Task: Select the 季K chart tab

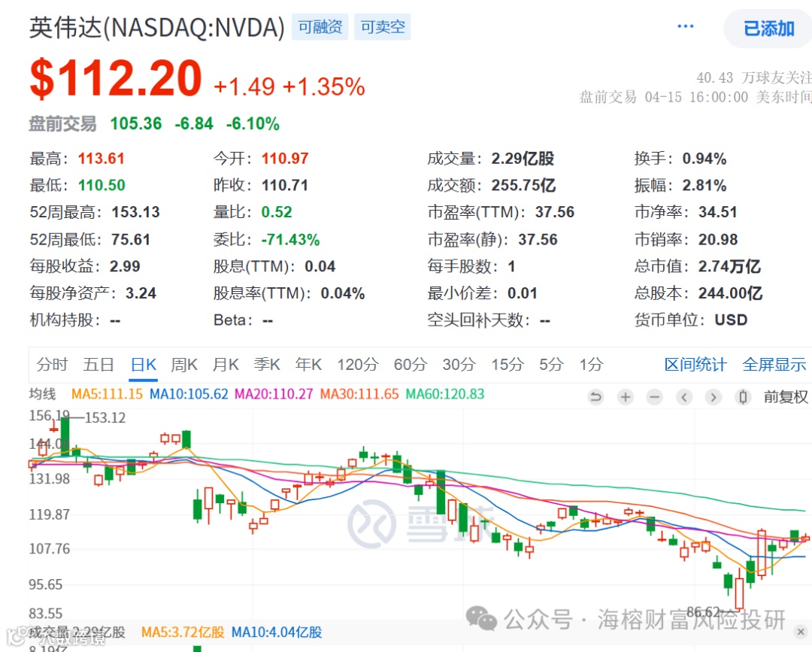Action: click(267, 365)
